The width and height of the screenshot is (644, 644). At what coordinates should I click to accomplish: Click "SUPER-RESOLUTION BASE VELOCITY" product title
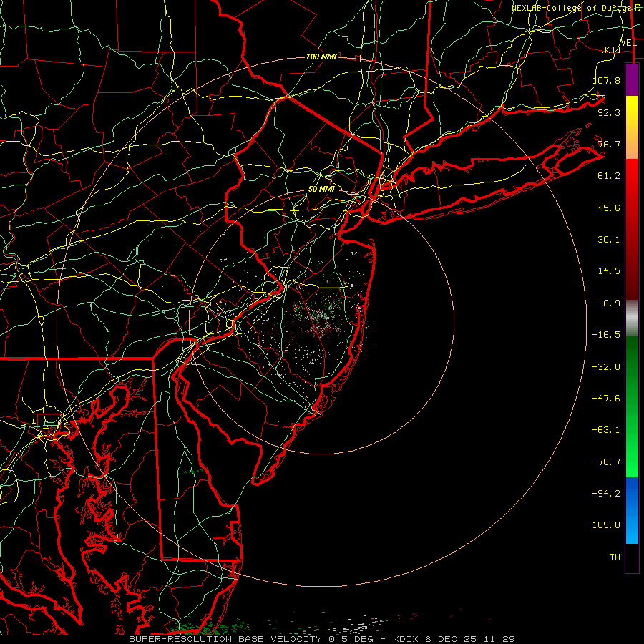[225, 639]
